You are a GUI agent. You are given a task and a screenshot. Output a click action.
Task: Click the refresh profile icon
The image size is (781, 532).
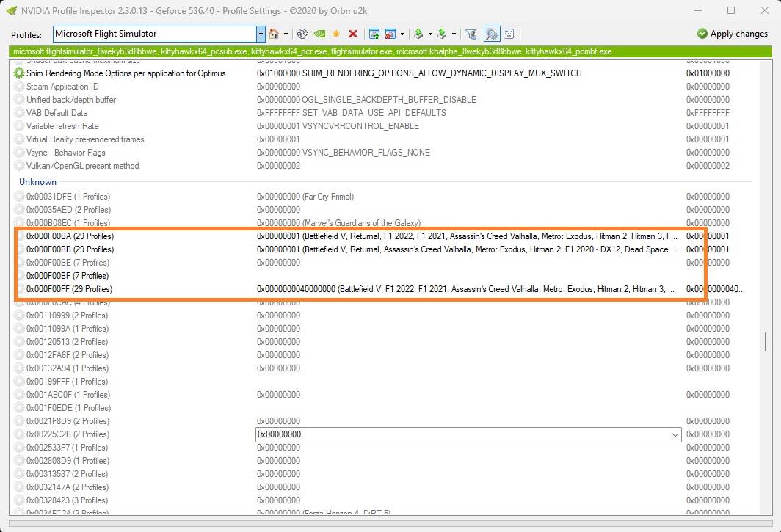click(x=302, y=34)
